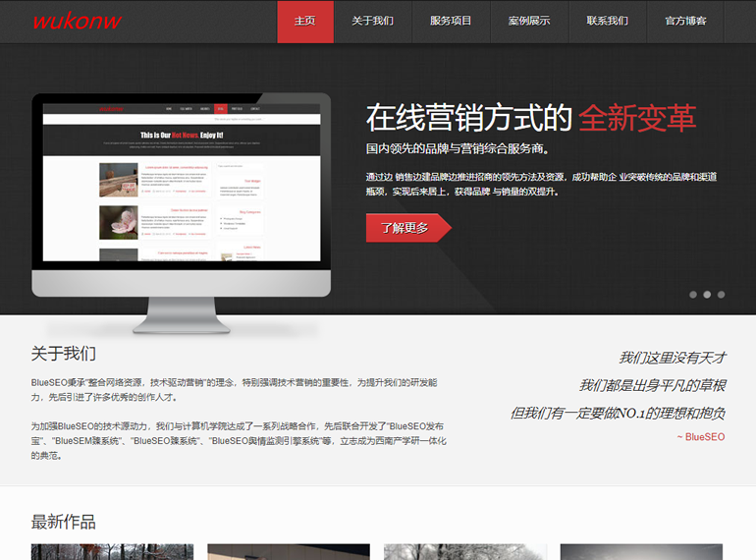Image resolution: width=756 pixels, height=560 pixels.
Task: Open third thumbnail under 最新作品
Action: point(464,551)
